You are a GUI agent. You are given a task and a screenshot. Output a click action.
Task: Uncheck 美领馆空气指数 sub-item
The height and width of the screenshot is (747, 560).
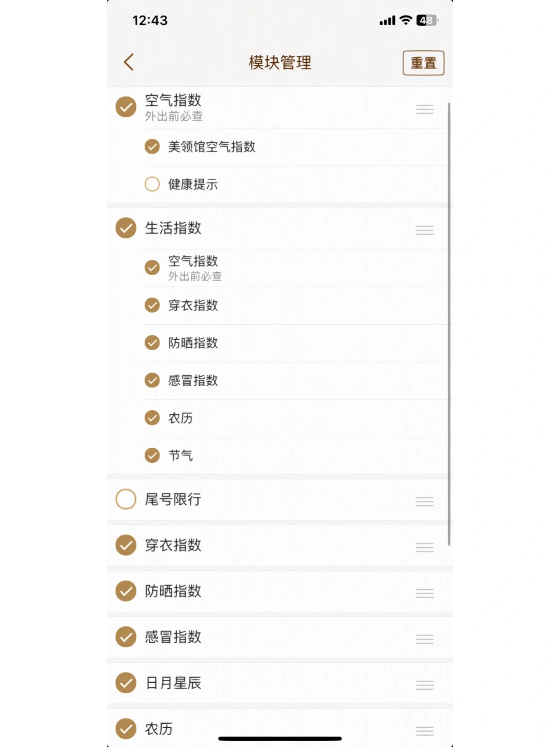click(x=152, y=147)
